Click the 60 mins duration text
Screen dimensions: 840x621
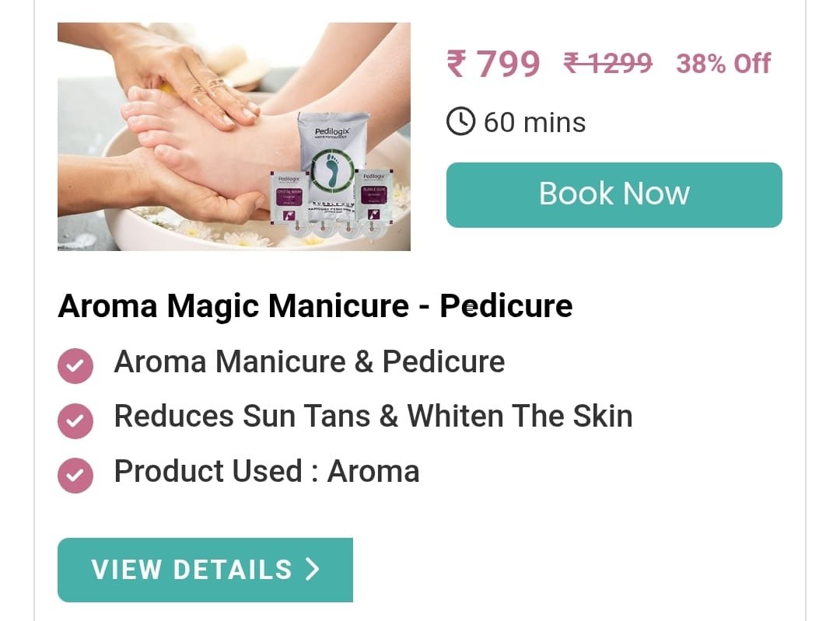(x=534, y=123)
